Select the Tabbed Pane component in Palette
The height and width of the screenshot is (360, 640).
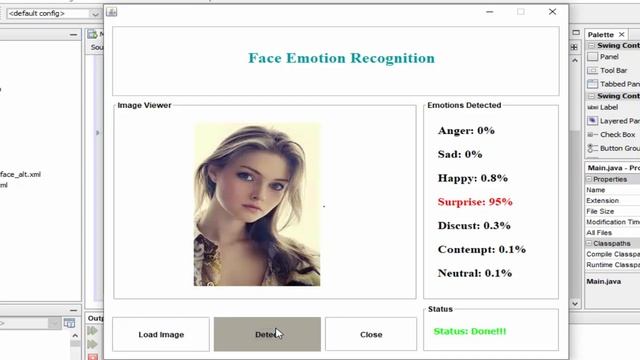(613, 84)
